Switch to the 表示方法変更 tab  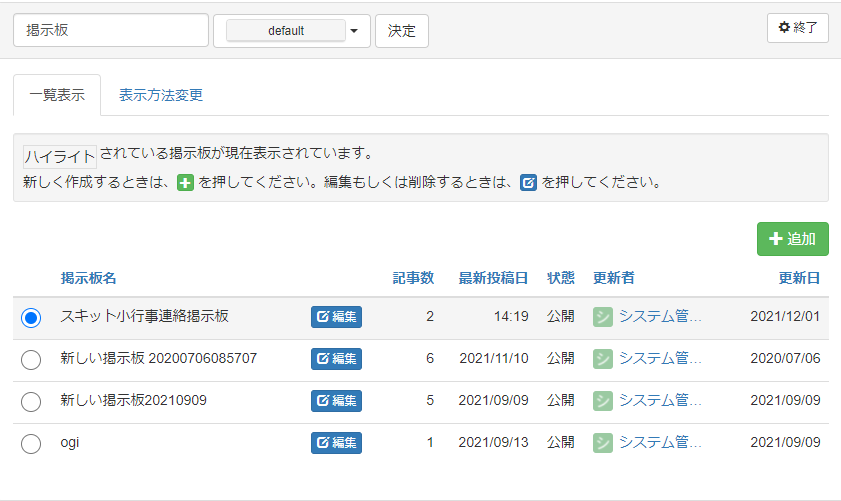[161, 96]
